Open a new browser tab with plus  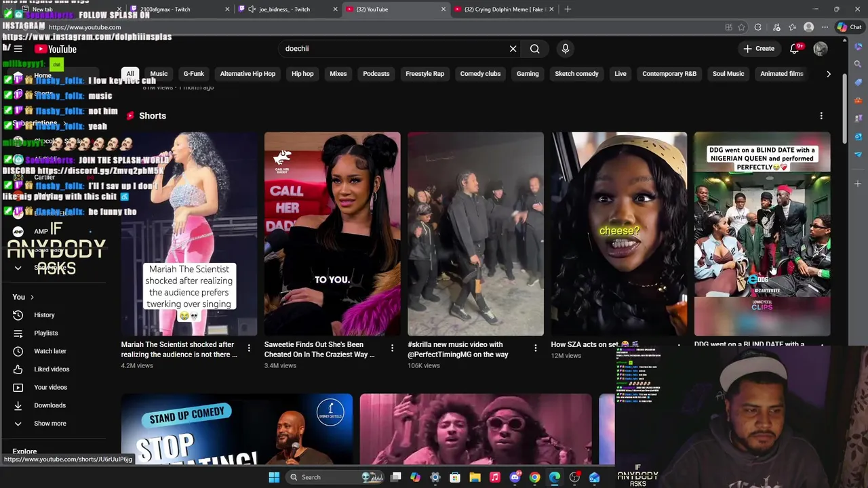568,9
